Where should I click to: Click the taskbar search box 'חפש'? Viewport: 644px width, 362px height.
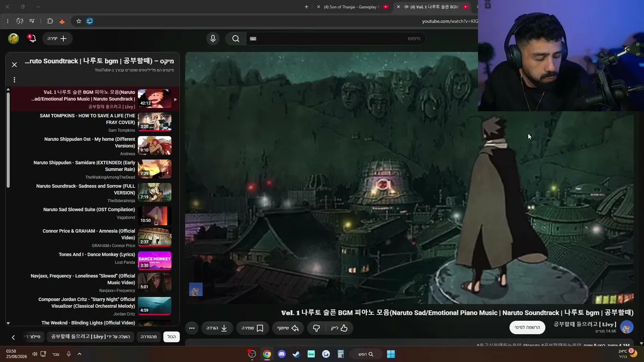366,354
